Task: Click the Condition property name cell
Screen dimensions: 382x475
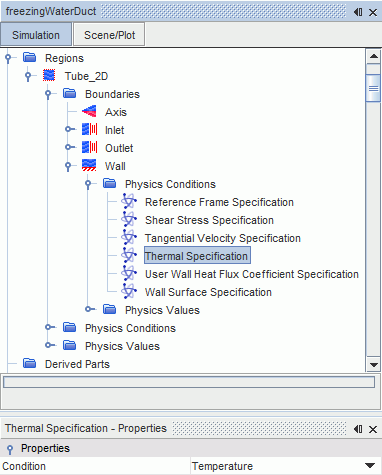Action: [95, 466]
